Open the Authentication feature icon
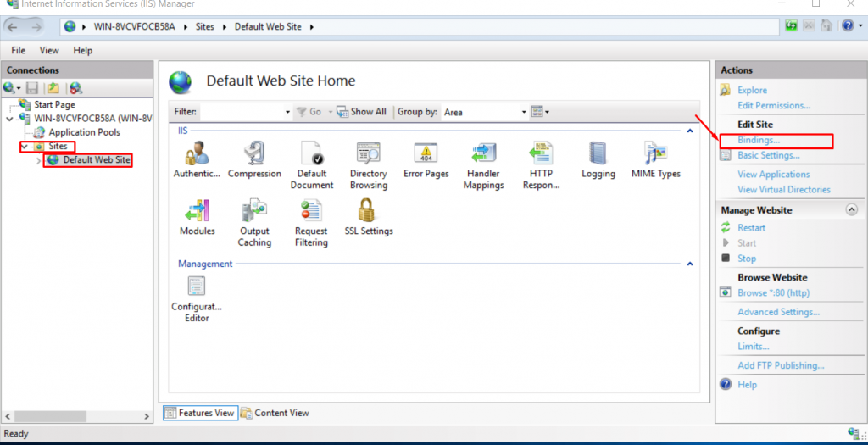868x445 pixels. (x=197, y=153)
